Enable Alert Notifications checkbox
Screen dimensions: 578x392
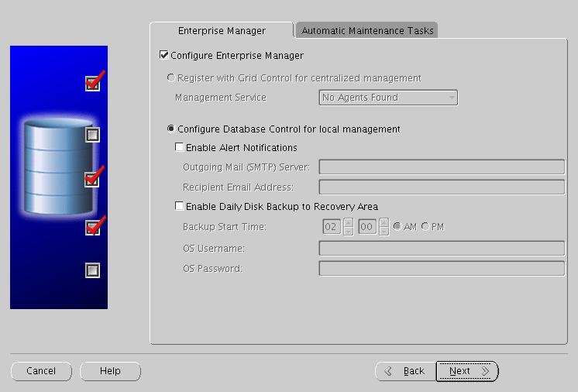(x=180, y=147)
